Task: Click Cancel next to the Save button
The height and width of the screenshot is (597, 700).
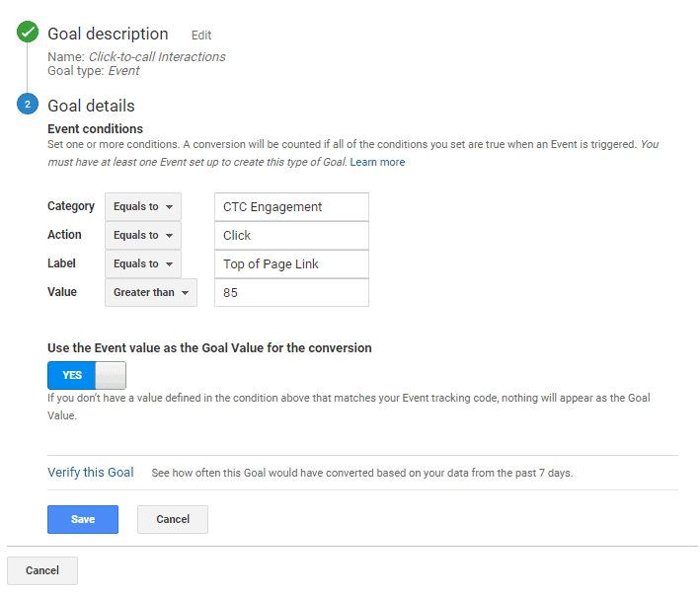Action: point(173,519)
